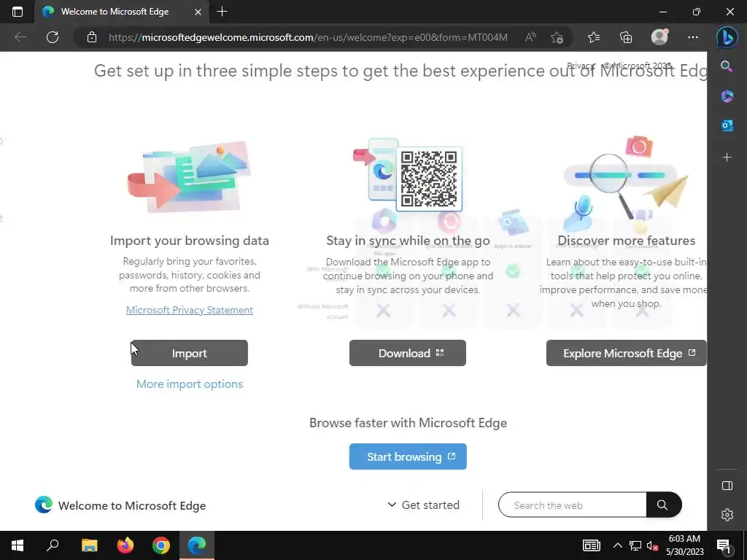Click the address bar URL
This screenshot has height=560, width=747.
[x=308, y=37]
